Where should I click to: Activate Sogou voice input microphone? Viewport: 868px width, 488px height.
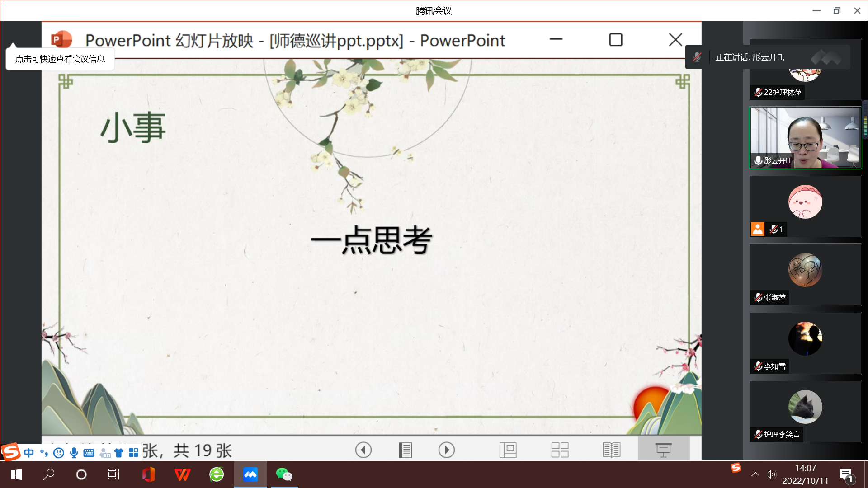point(74,453)
